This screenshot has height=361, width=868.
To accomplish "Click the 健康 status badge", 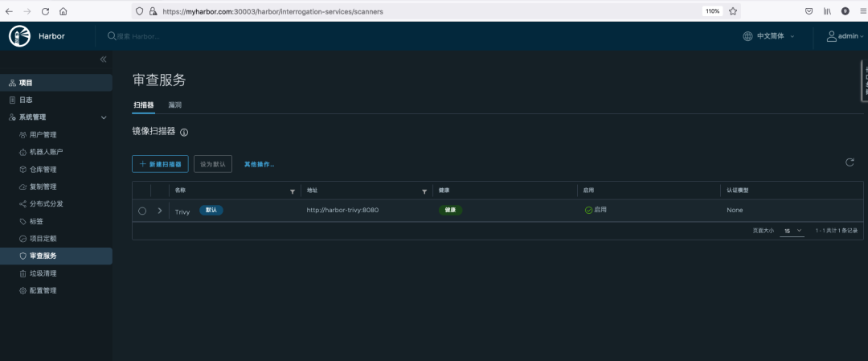I will coord(451,211).
